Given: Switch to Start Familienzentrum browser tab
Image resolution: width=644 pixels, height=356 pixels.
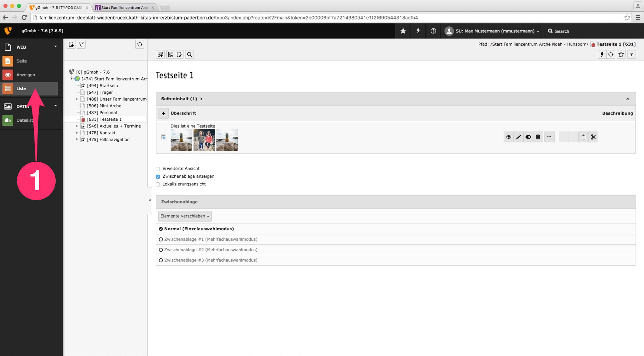Looking at the screenshot, I should pos(124,7).
